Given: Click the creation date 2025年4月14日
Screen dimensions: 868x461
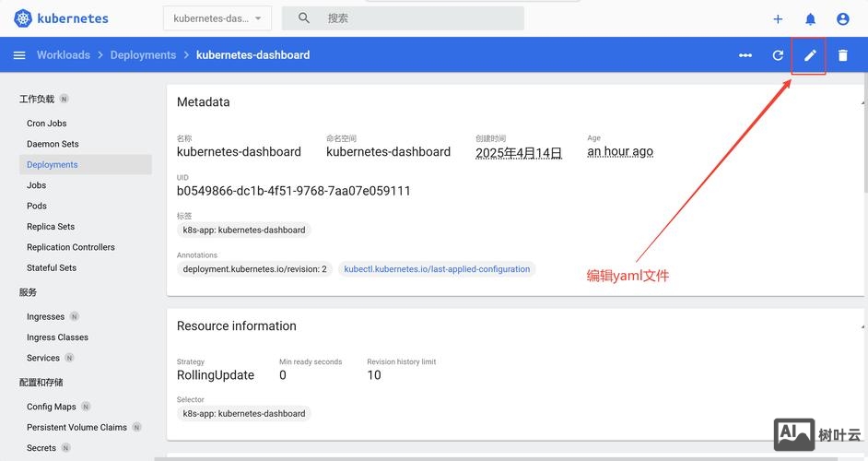Looking at the screenshot, I should [x=519, y=152].
